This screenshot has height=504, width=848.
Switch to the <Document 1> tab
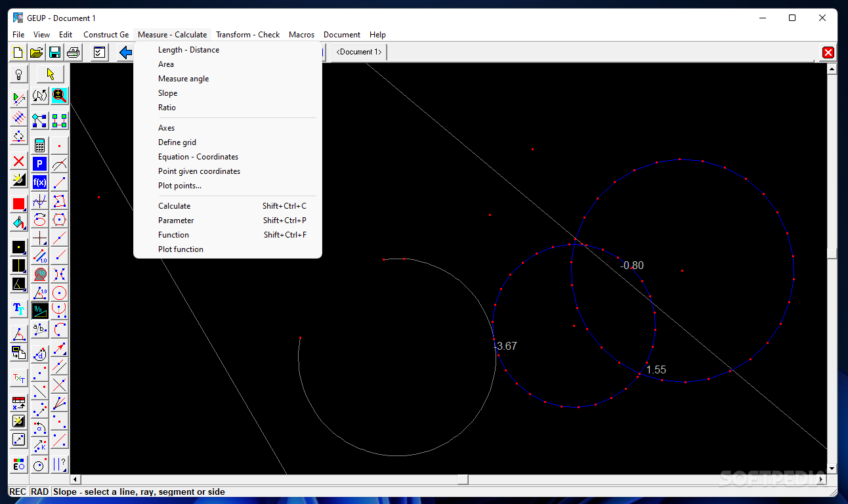[358, 52]
